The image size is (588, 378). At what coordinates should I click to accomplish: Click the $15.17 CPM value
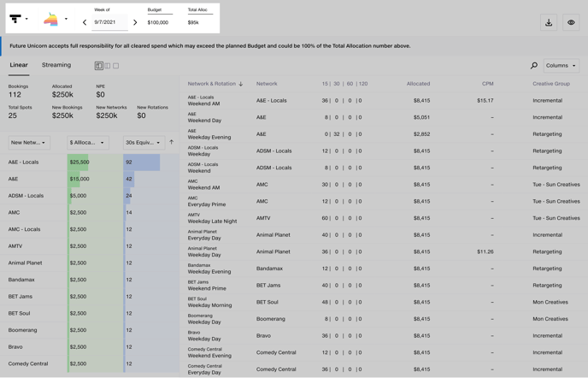(x=485, y=101)
